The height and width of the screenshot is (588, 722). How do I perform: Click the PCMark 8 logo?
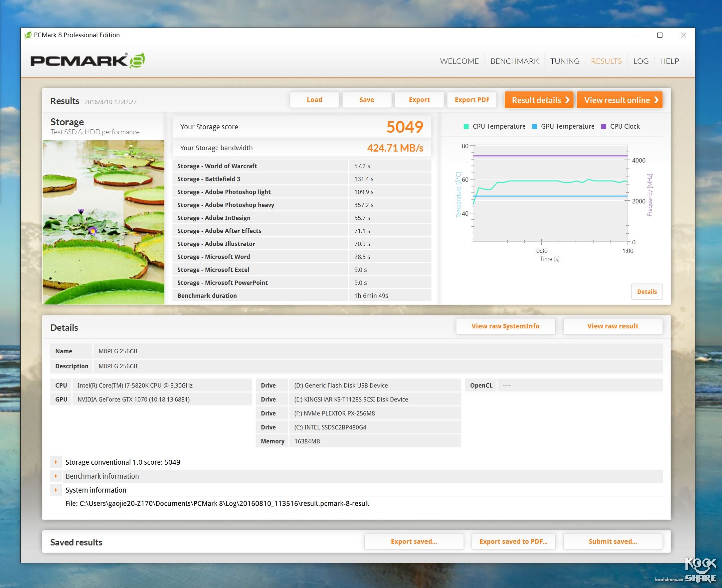(88, 60)
